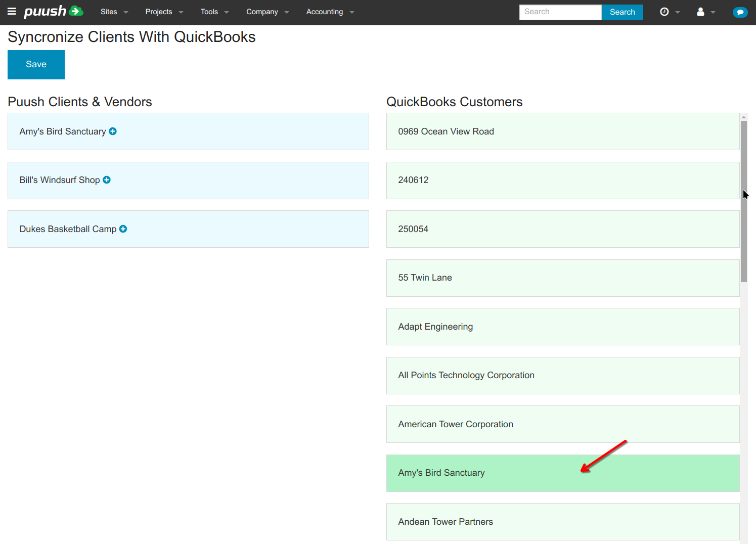Open the Company menu
The width and height of the screenshot is (756, 544).
click(x=267, y=12)
